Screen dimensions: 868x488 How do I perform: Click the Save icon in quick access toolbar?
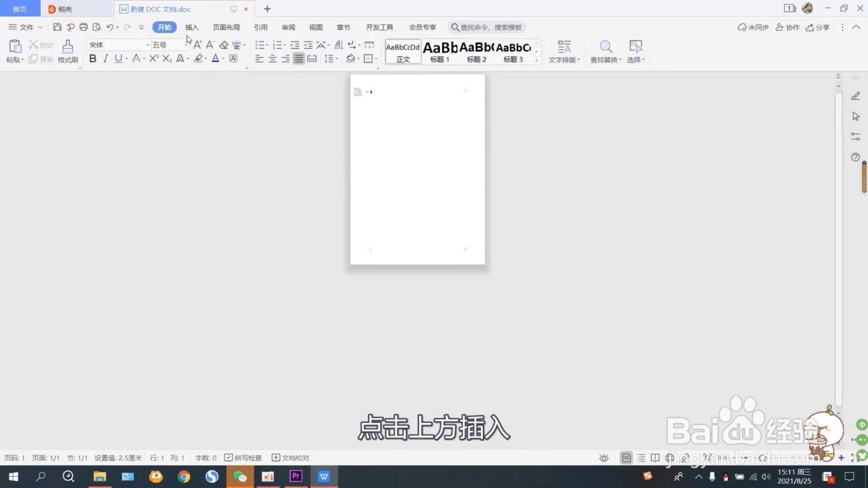(57, 27)
